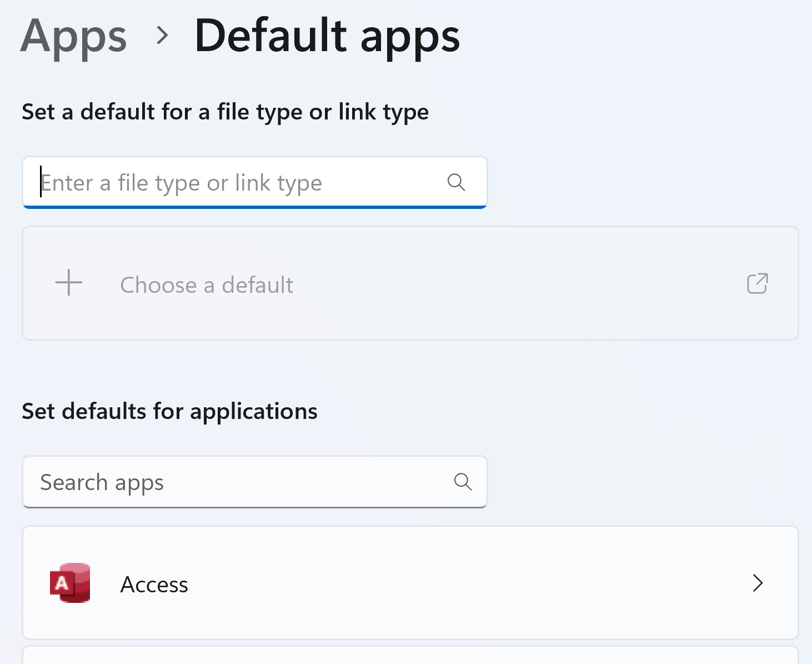The image size is (812, 664).
Task: Click the breadcrumb chevron after Apps
Action: 162,36
